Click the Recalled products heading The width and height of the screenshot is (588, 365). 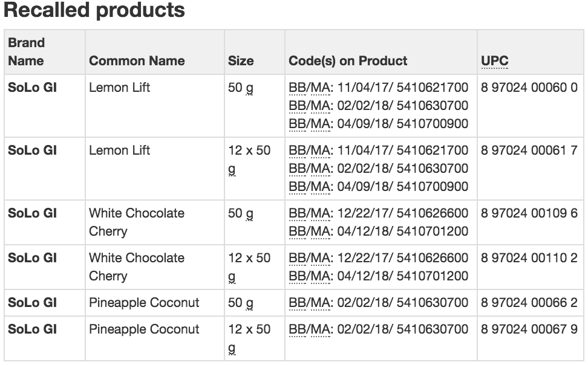pos(94,10)
